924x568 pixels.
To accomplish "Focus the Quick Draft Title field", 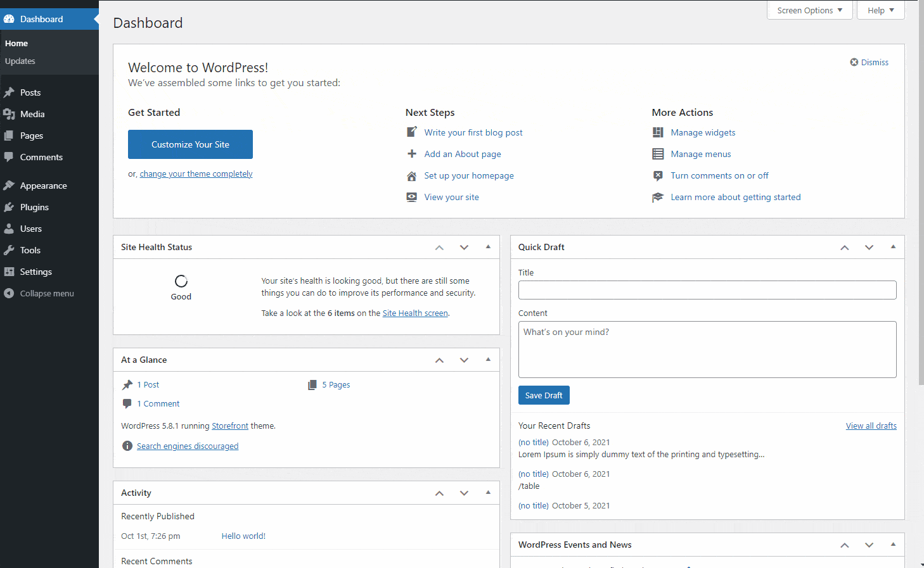I will 707,290.
